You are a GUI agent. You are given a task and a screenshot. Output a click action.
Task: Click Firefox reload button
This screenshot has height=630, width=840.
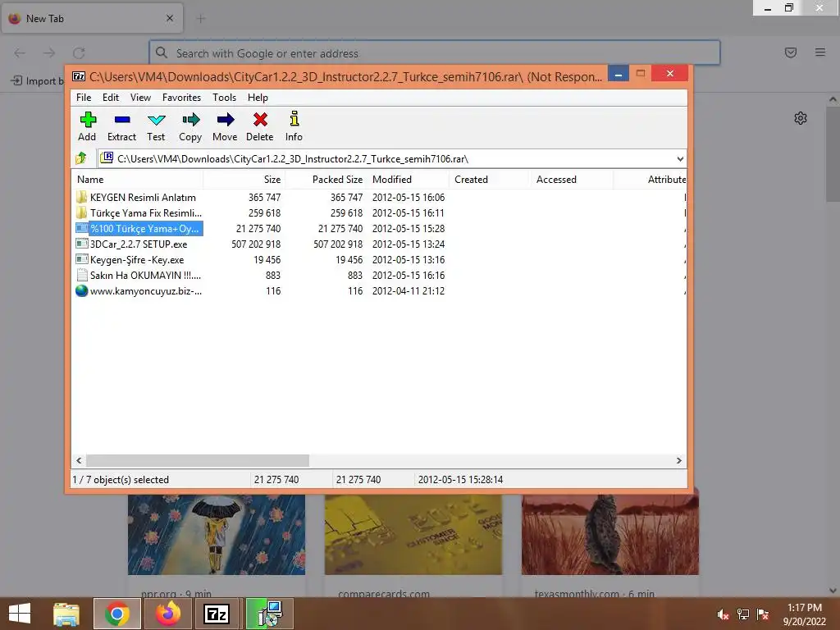point(79,52)
